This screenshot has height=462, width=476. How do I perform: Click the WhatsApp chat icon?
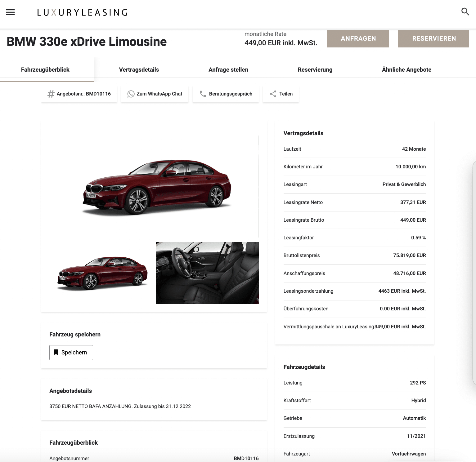click(131, 94)
